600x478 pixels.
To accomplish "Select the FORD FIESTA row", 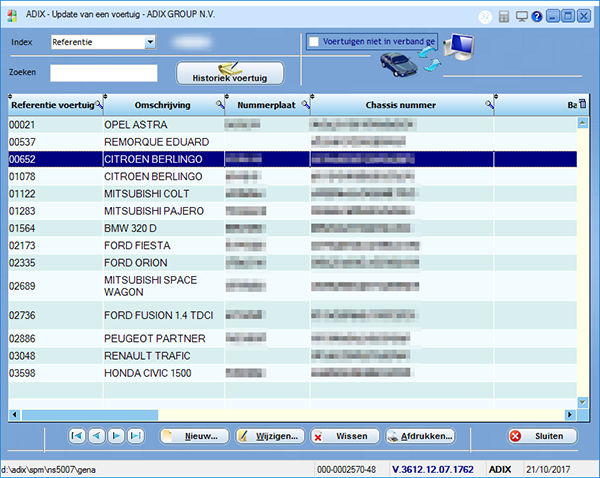I will [x=292, y=245].
